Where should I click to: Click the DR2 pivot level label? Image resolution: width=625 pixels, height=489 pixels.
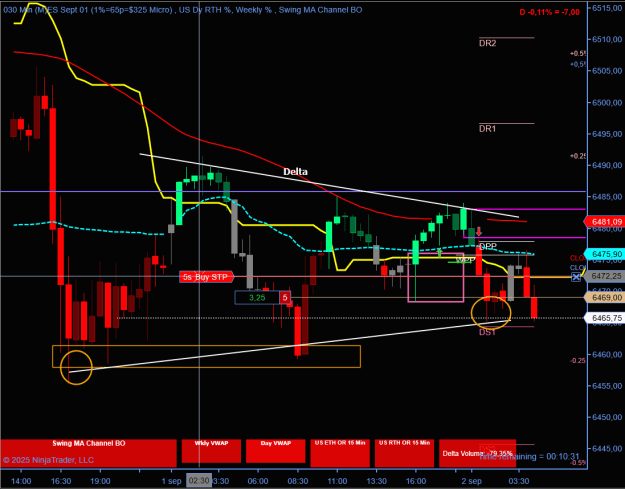487,43
